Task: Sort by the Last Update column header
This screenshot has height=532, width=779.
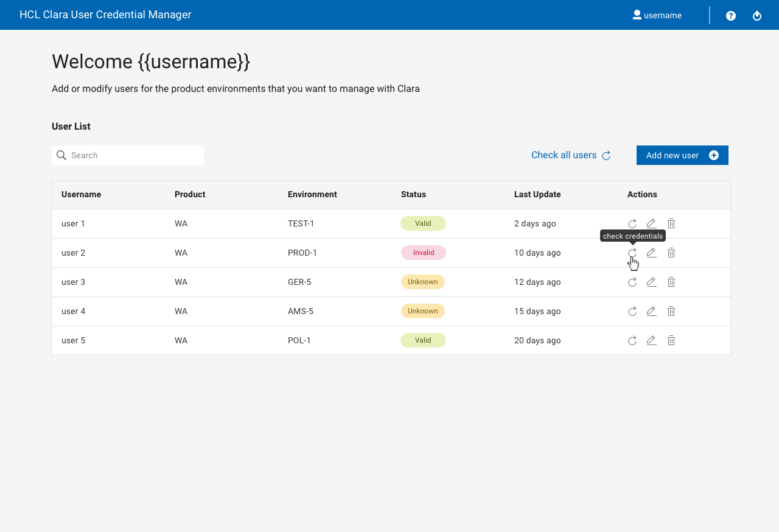Action: click(x=537, y=195)
